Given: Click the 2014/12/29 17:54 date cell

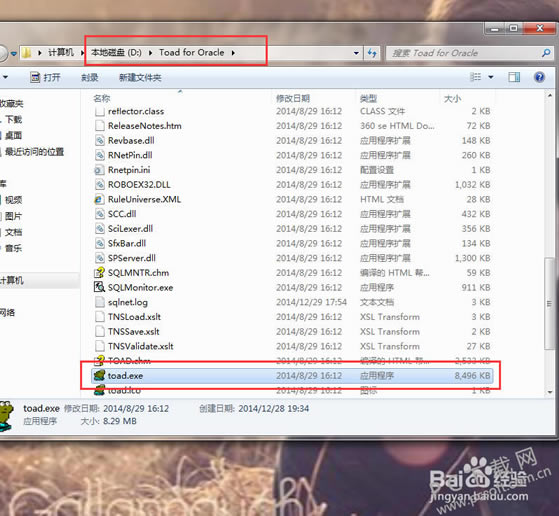Looking at the screenshot, I should tap(311, 302).
